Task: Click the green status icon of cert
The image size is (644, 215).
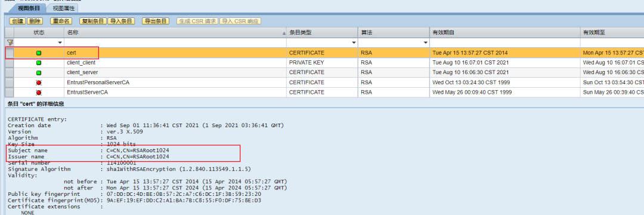Action: [39, 53]
